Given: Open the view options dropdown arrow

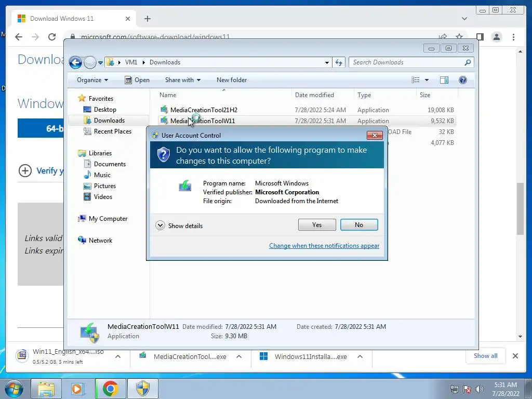Looking at the screenshot, I should [427, 80].
